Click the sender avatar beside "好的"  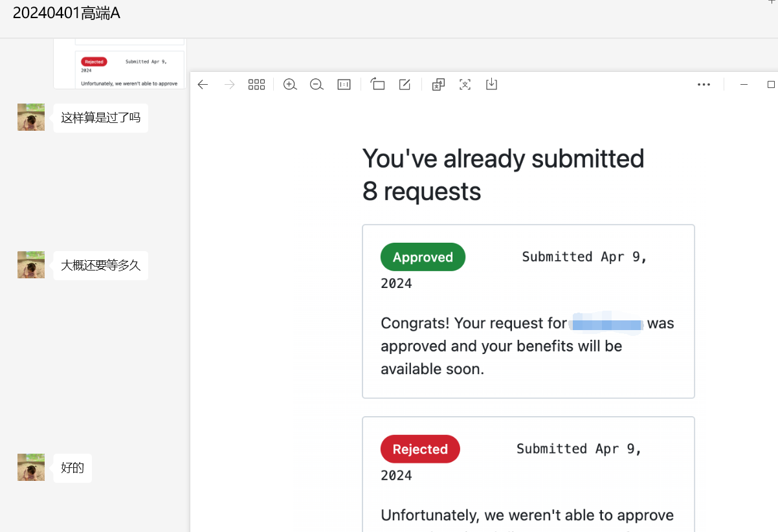click(x=31, y=467)
